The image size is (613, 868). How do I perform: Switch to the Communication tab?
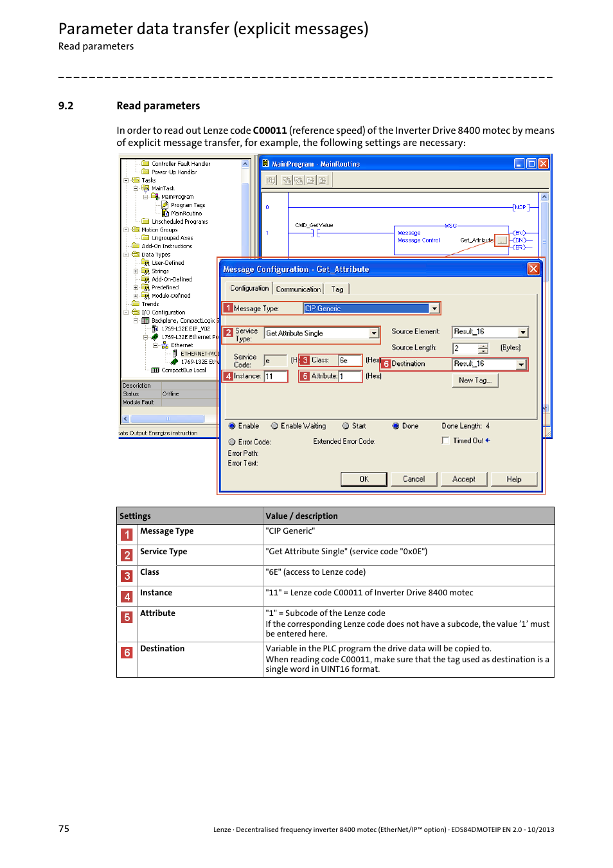point(298,289)
